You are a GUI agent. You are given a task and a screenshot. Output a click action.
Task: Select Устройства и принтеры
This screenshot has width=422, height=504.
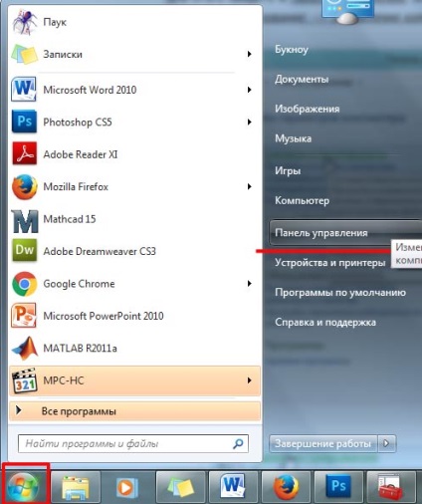(x=330, y=263)
